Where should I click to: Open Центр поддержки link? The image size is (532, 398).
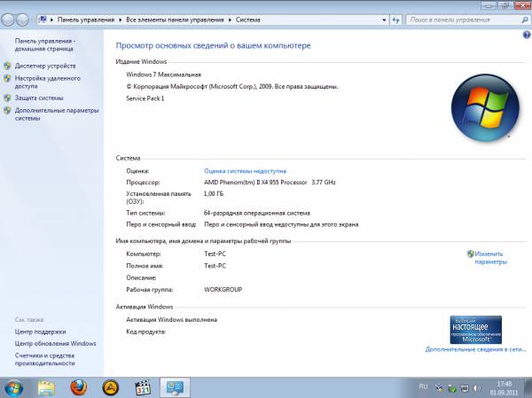click(x=41, y=332)
